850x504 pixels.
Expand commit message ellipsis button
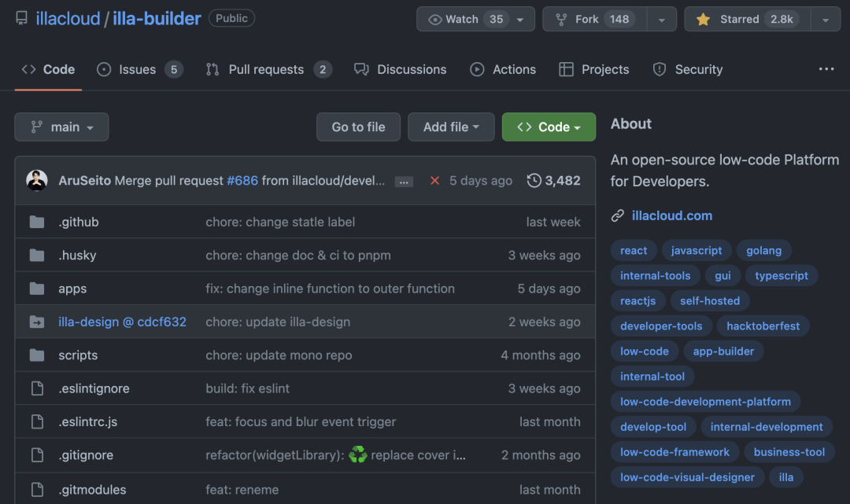[x=404, y=182]
